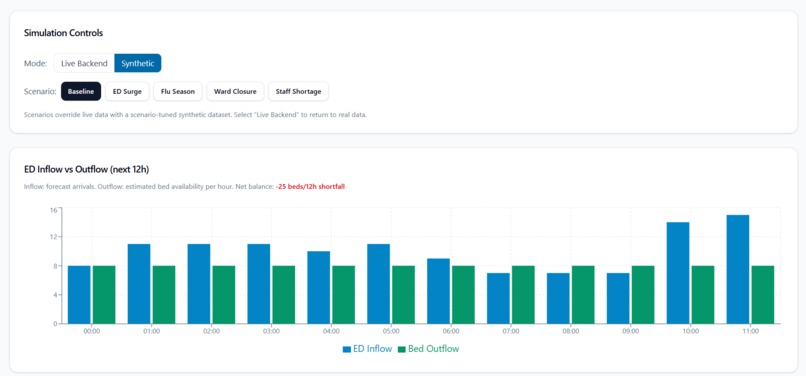
Task: Click the Simulation Controls heading
Action: 64,33
